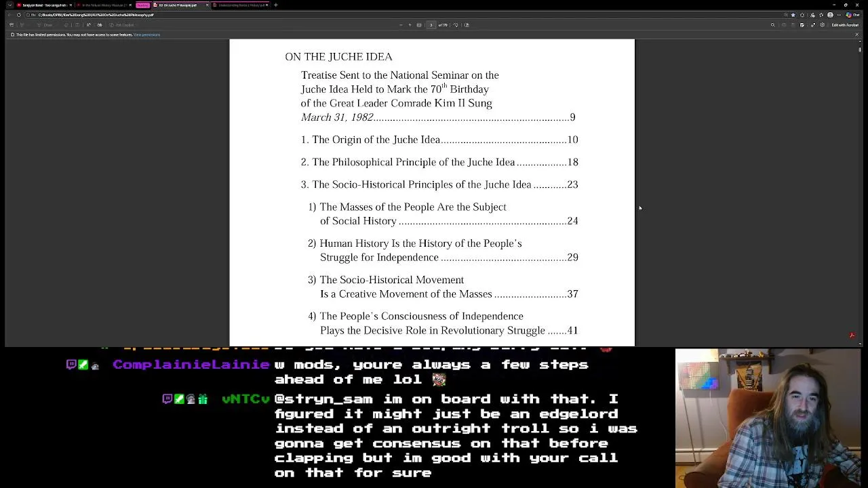Open browser Settings and more menu

pos(839,15)
